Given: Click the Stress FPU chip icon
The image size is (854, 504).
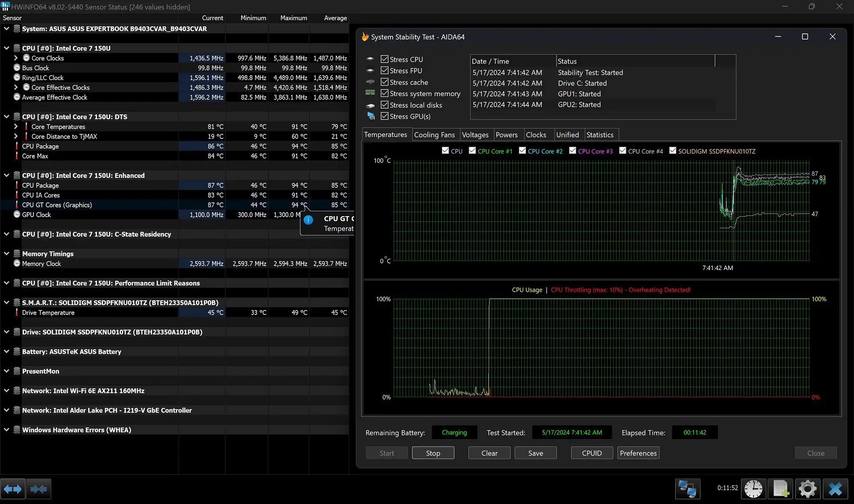Looking at the screenshot, I should tap(370, 71).
